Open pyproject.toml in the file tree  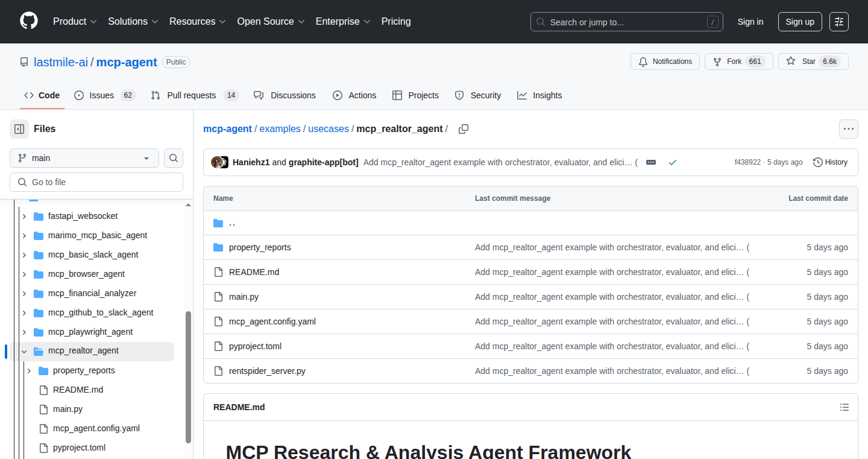(79, 448)
